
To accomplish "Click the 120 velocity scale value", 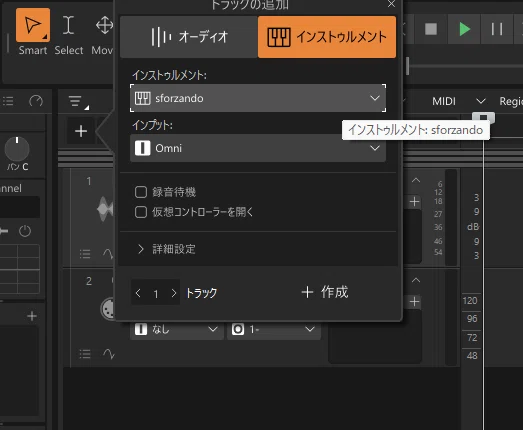I will pyautogui.click(x=470, y=301).
